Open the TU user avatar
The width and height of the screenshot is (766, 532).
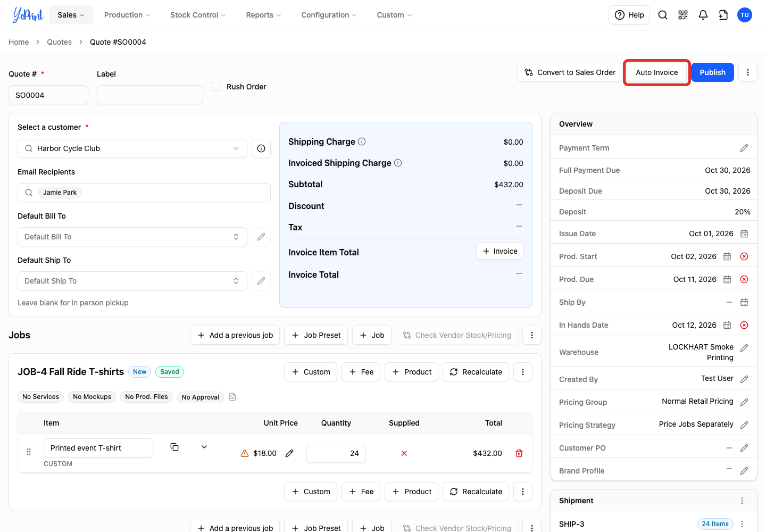(x=745, y=15)
